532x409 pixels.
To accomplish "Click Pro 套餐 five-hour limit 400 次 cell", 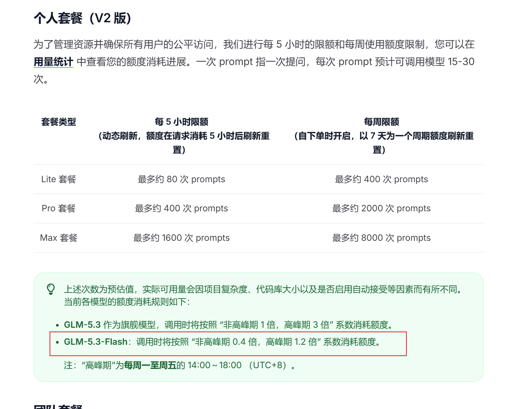I will pos(182,208).
